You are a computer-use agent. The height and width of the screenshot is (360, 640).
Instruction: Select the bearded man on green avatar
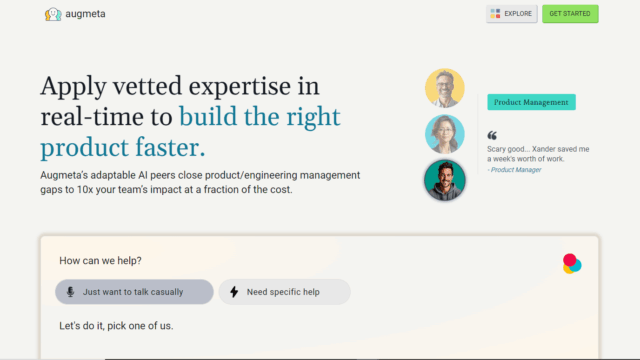click(x=444, y=180)
